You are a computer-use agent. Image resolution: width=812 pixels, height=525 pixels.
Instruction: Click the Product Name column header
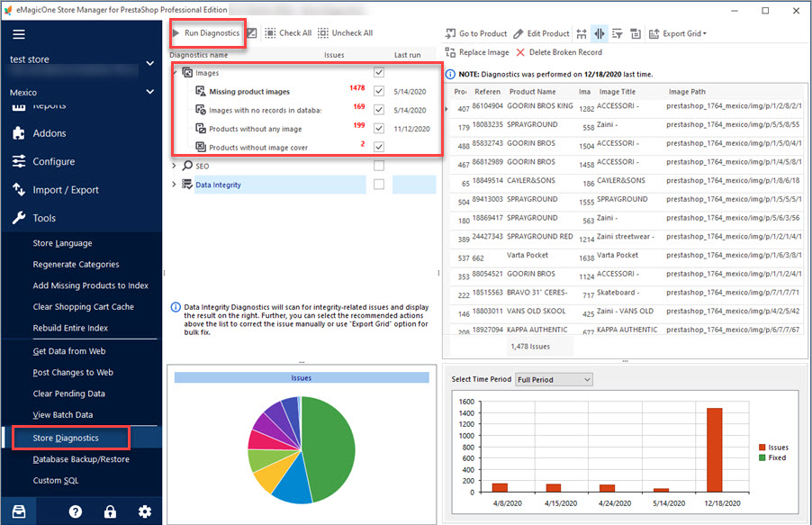point(532,92)
